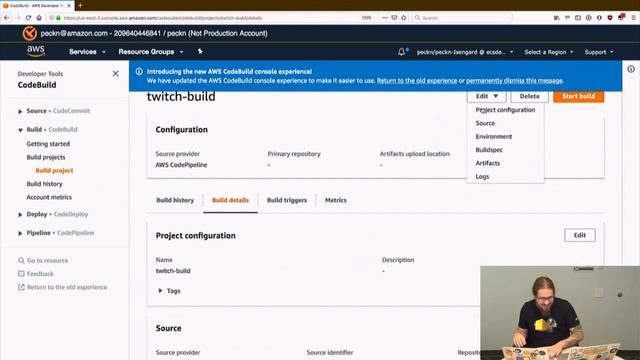Open Build history in sidebar

tap(44, 184)
